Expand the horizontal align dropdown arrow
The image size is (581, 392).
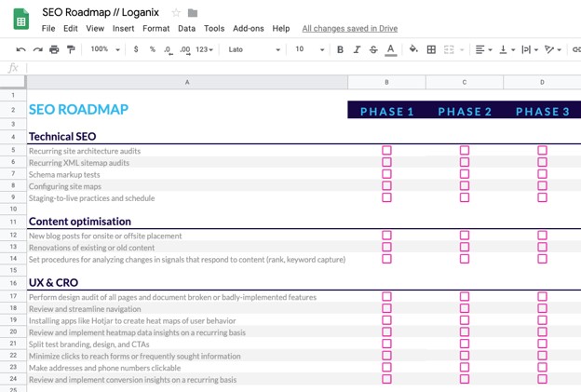pos(490,49)
